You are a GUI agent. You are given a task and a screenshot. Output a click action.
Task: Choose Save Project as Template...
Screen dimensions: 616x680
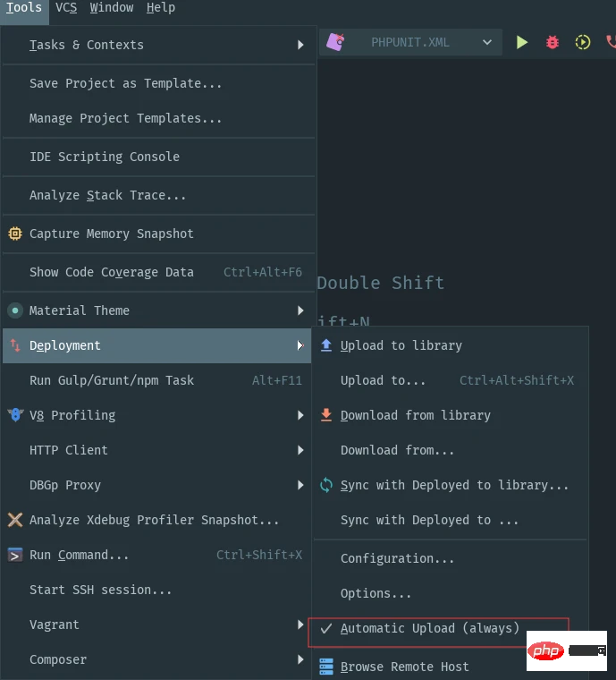158,83
